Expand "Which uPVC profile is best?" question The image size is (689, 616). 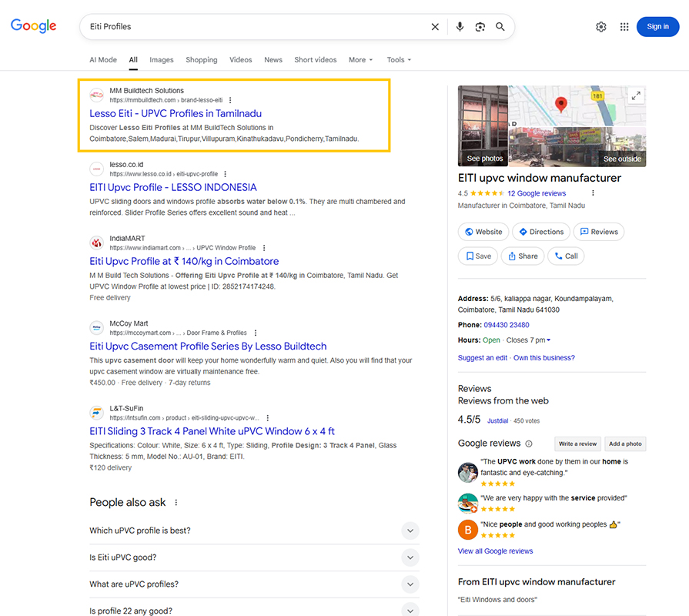(410, 531)
